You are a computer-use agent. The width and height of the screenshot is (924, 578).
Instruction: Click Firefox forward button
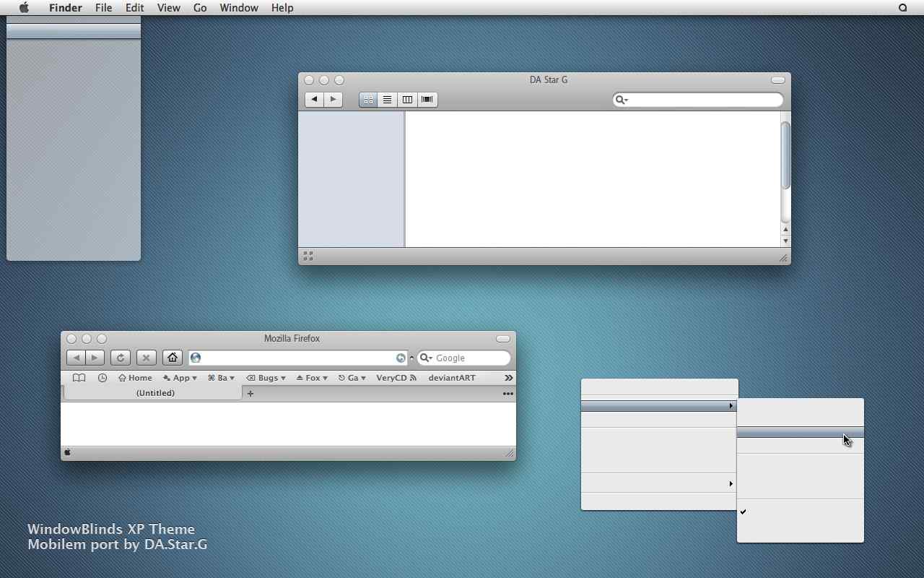(95, 358)
